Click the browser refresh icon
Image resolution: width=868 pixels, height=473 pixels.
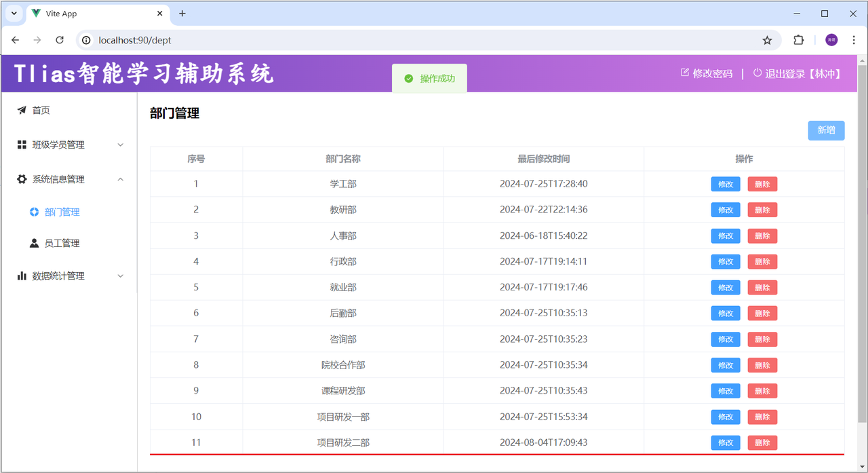tap(59, 40)
